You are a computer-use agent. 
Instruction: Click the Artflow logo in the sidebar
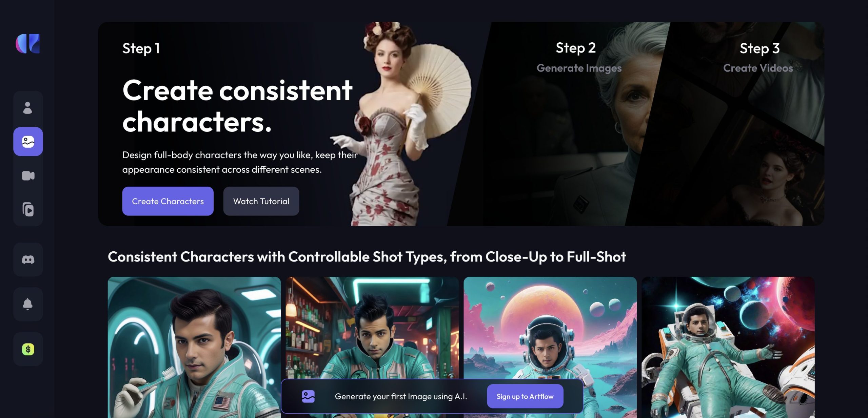[28, 43]
